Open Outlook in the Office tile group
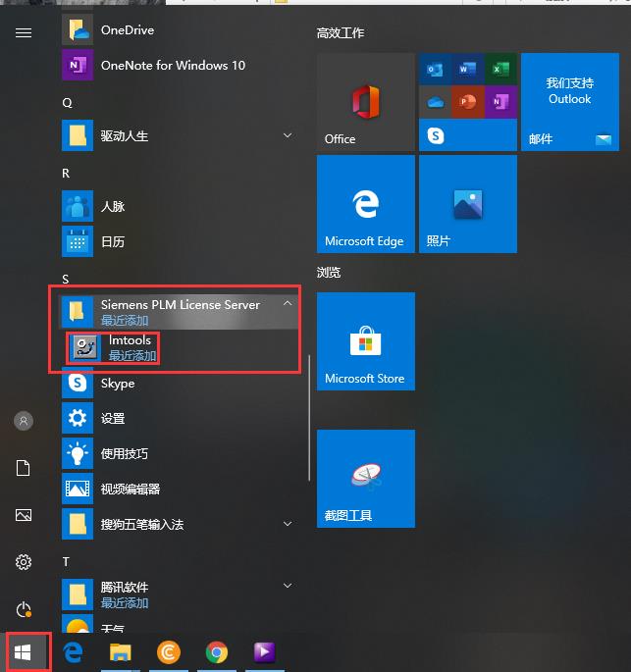 (435, 69)
